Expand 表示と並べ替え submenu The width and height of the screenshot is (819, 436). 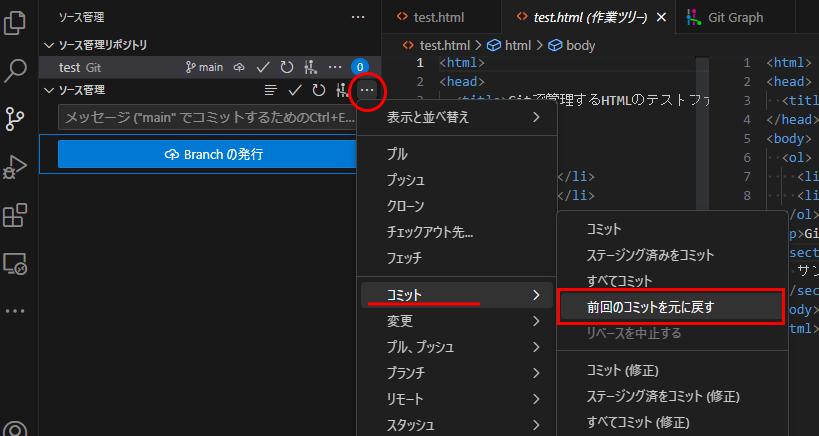click(457, 117)
